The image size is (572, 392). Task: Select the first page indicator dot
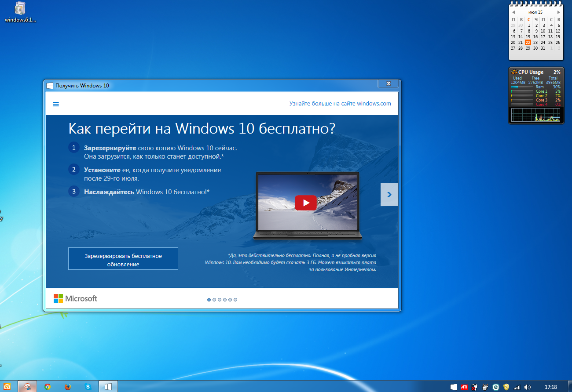click(209, 300)
